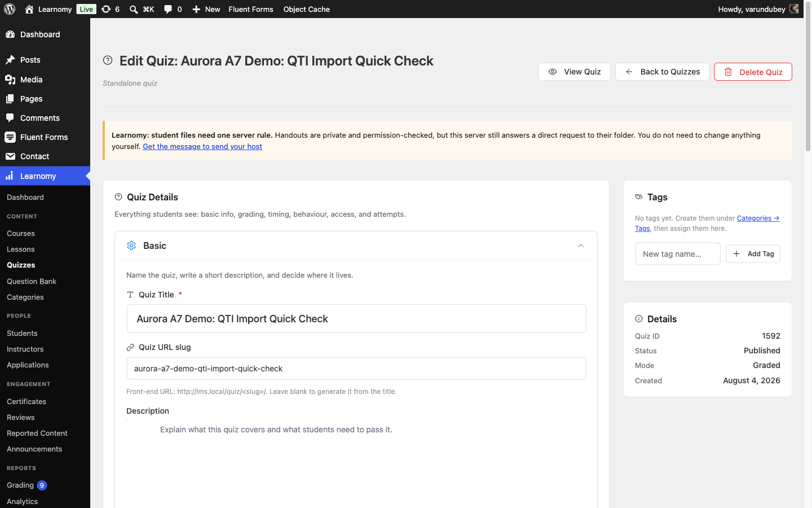
Task: Click the Delete Quiz button
Action: [753, 72]
